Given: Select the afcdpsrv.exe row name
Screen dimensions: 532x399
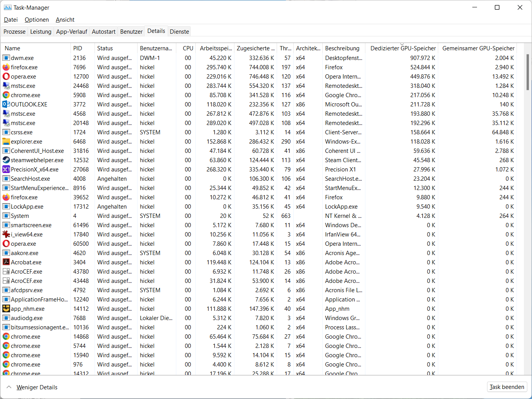Looking at the screenshot, I should [27, 290].
